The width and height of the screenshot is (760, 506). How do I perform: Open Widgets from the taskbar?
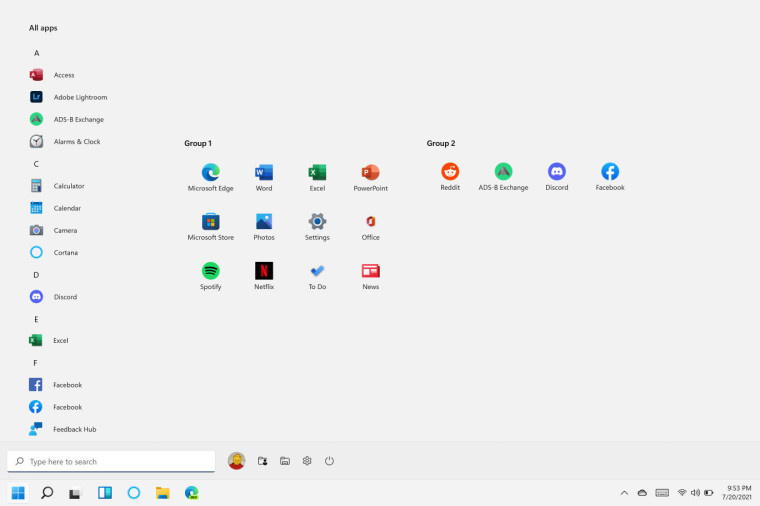(105, 493)
